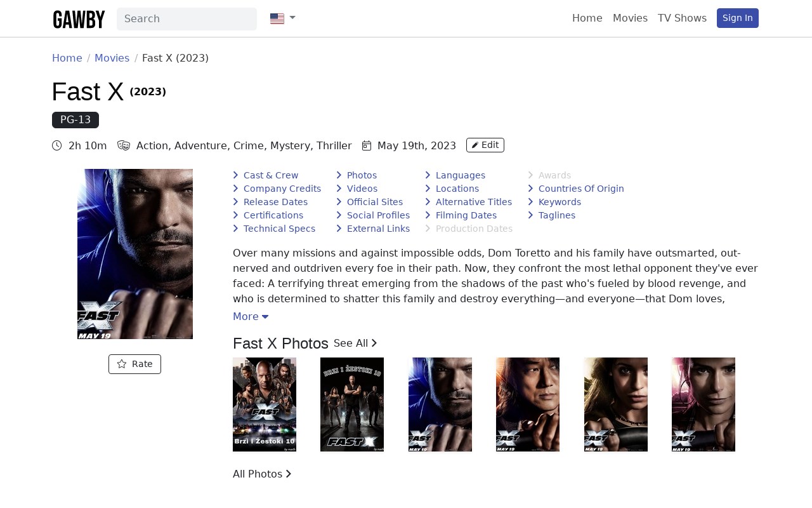Click the theater masks genre icon
Screen dimensions: 812x508
124,145
